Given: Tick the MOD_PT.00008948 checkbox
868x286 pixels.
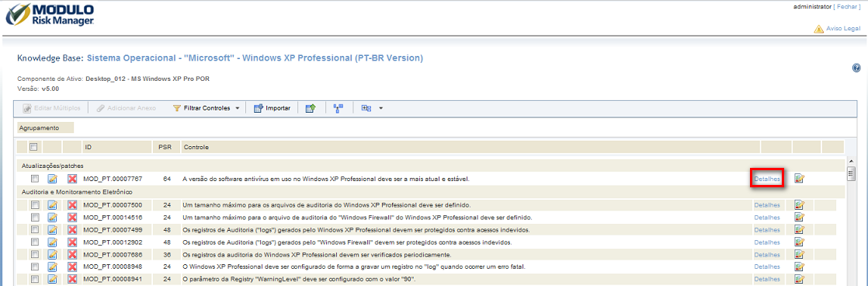Looking at the screenshot, I should click(x=35, y=267).
